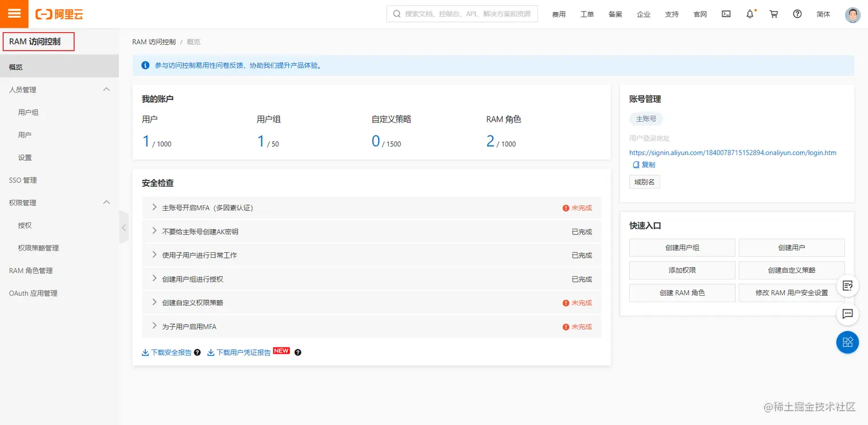
Task: Click the search input field
Action: (x=462, y=14)
